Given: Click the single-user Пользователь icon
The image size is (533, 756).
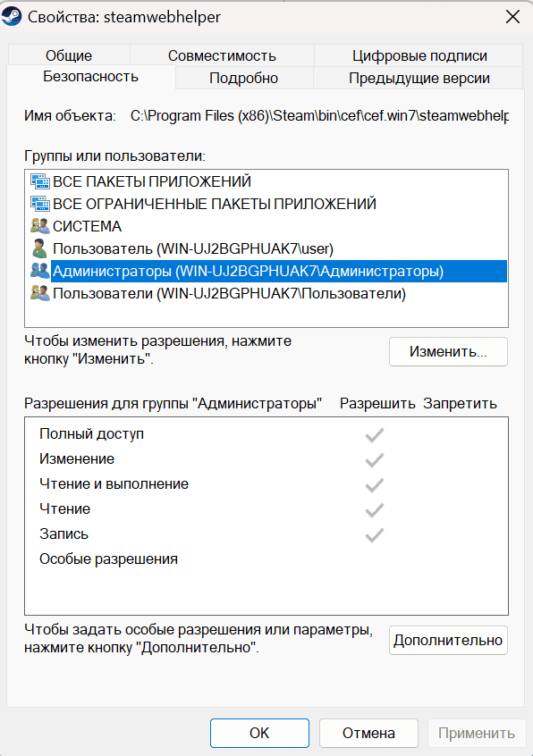Looking at the screenshot, I should click(39, 248).
